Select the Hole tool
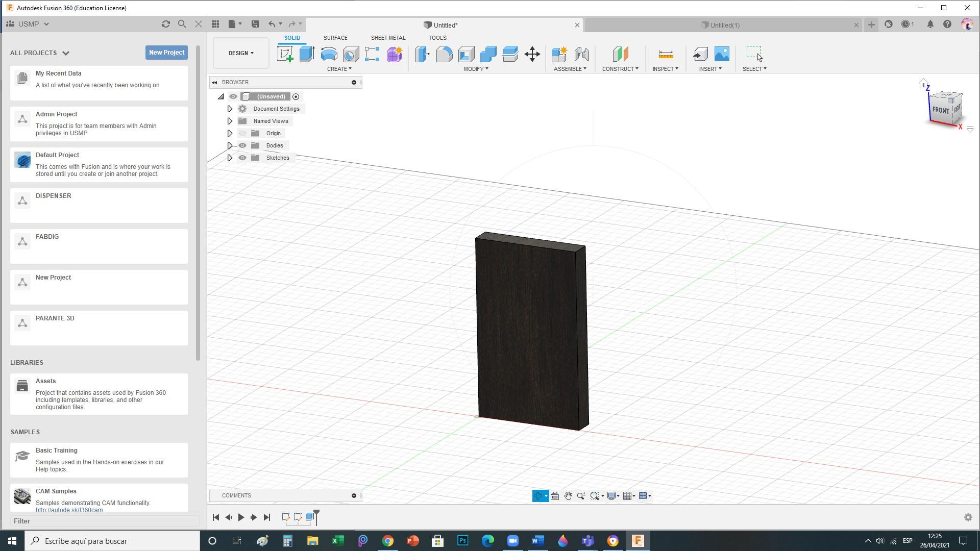The height and width of the screenshot is (551, 980). point(351,54)
